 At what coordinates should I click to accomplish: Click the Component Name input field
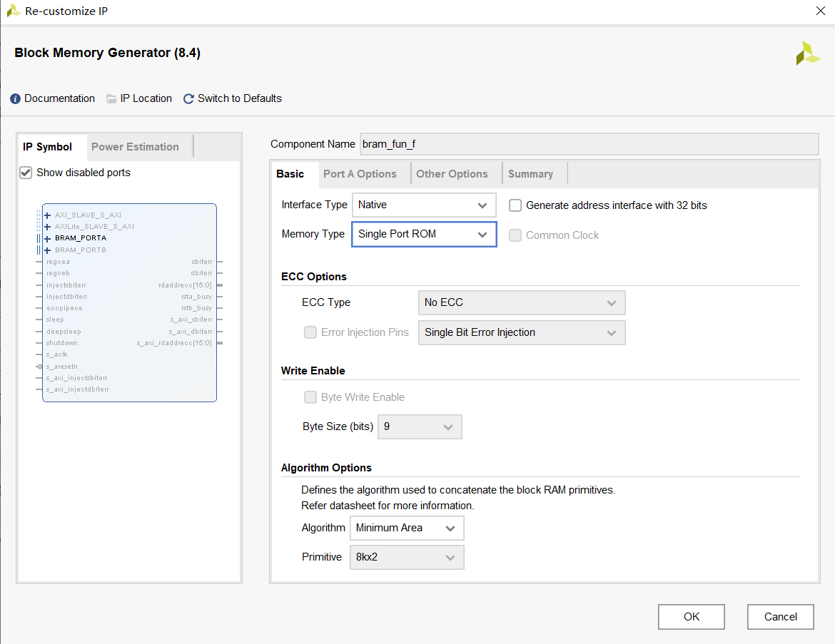[x=589, y=144]
